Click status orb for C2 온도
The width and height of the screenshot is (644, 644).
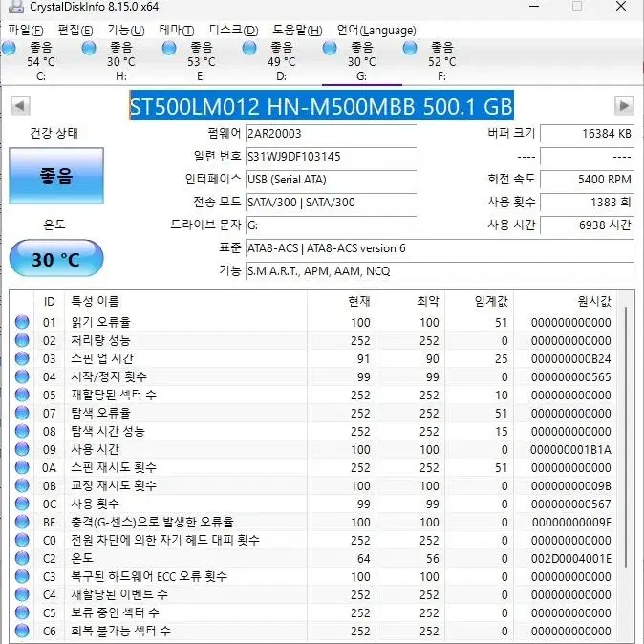[22, 558]
